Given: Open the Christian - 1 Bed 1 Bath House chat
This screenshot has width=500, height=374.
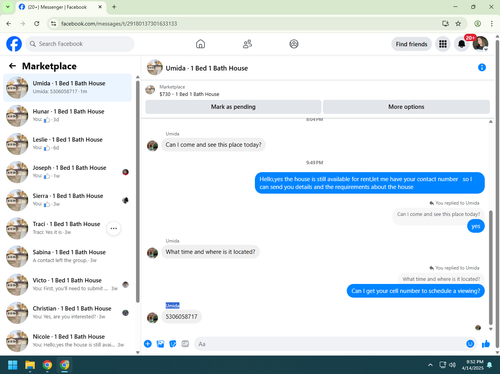Looking at the screenshot, I should click(67, 313).
